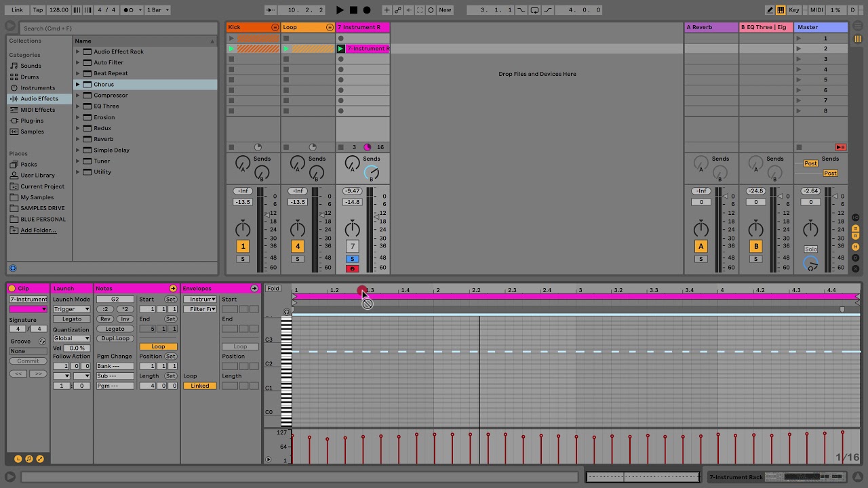Open the clip color dropdown

28,310
